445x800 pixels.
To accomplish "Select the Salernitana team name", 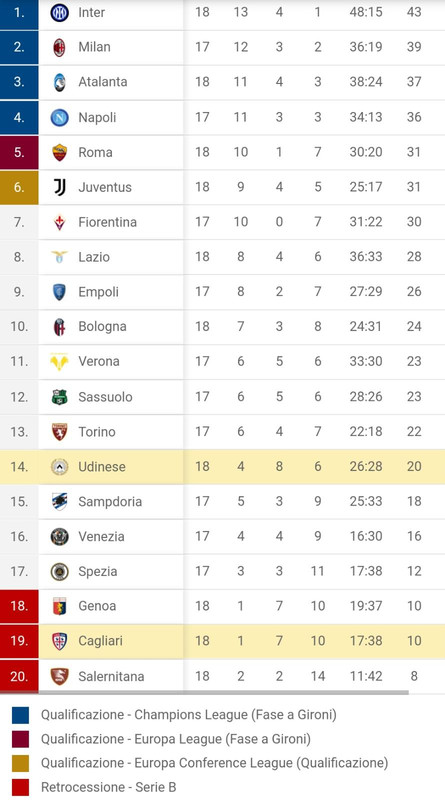I will pos(111,676).
